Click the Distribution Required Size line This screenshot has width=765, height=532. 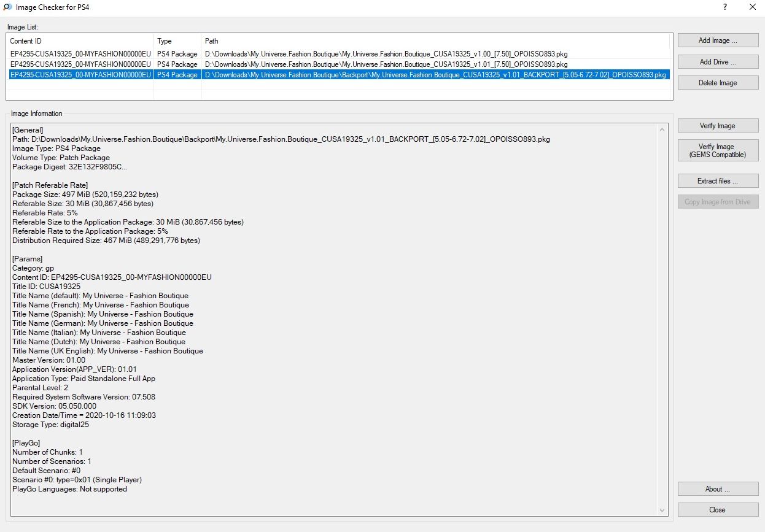tap(106, 241)
